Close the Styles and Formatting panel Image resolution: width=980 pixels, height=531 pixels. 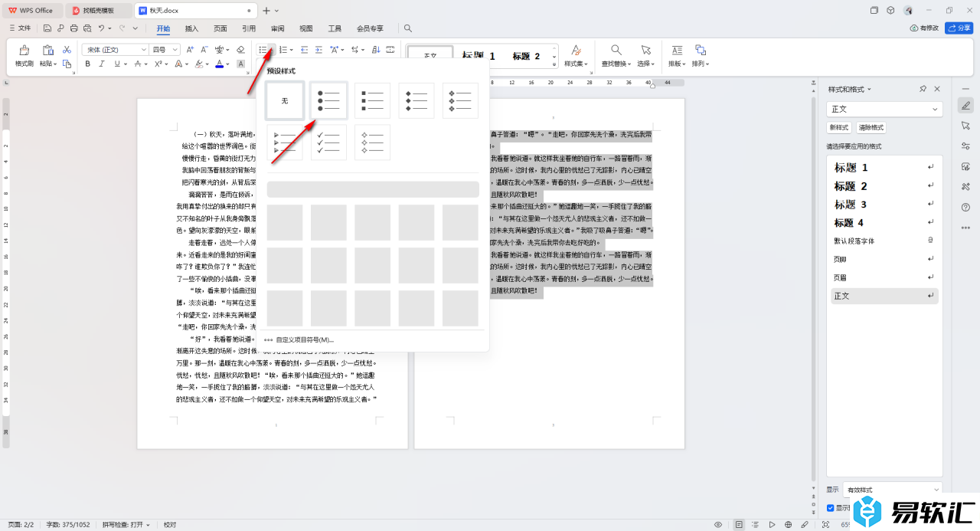(x=936, y=89)
